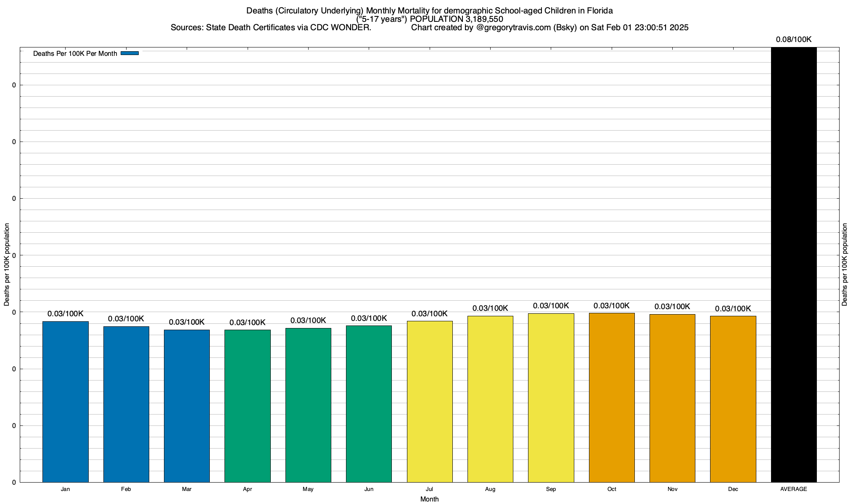Click the 'Month' x-axis title
Image resolution: width=861 pixels, height=504 pixels.
pos(430,499)
